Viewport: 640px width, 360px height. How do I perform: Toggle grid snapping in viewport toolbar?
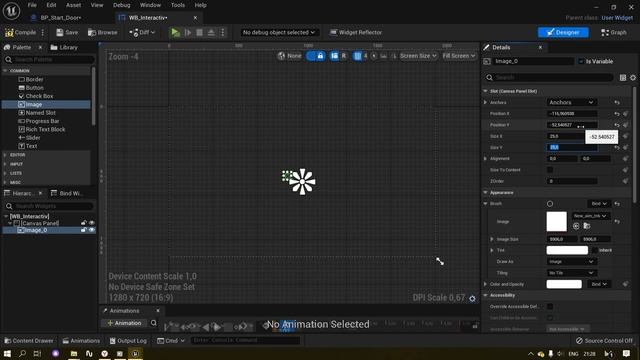click(x=358, y=56)
